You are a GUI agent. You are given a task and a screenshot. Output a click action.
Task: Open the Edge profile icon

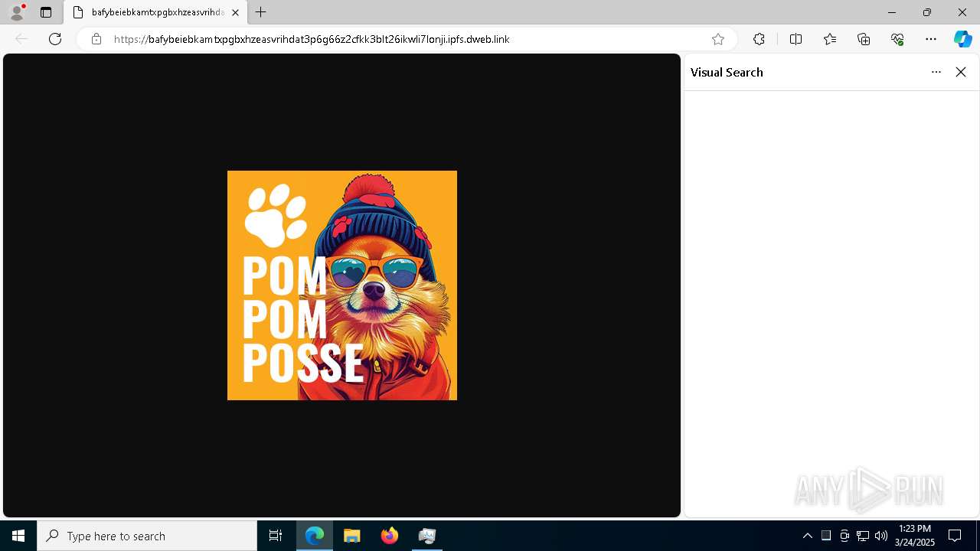pos(17,12)
